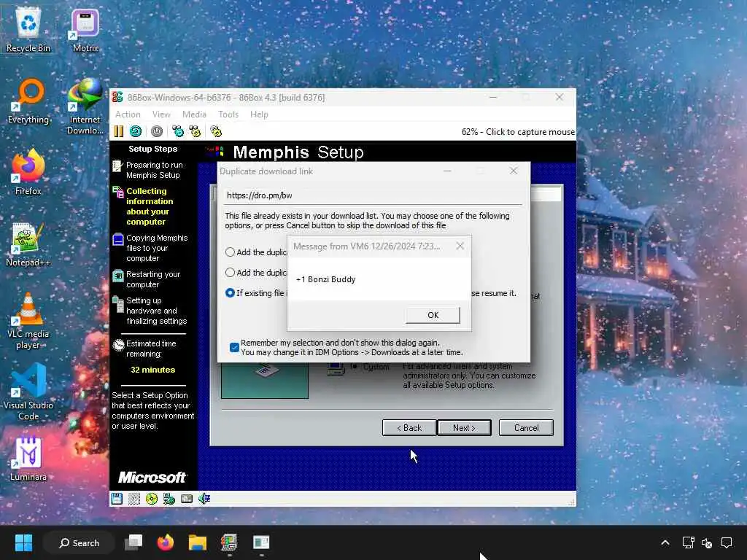Select the 'If existing file' radio option
Image resolution: width=747 pixels, height=560 pixels.
[x=230, y=293]
